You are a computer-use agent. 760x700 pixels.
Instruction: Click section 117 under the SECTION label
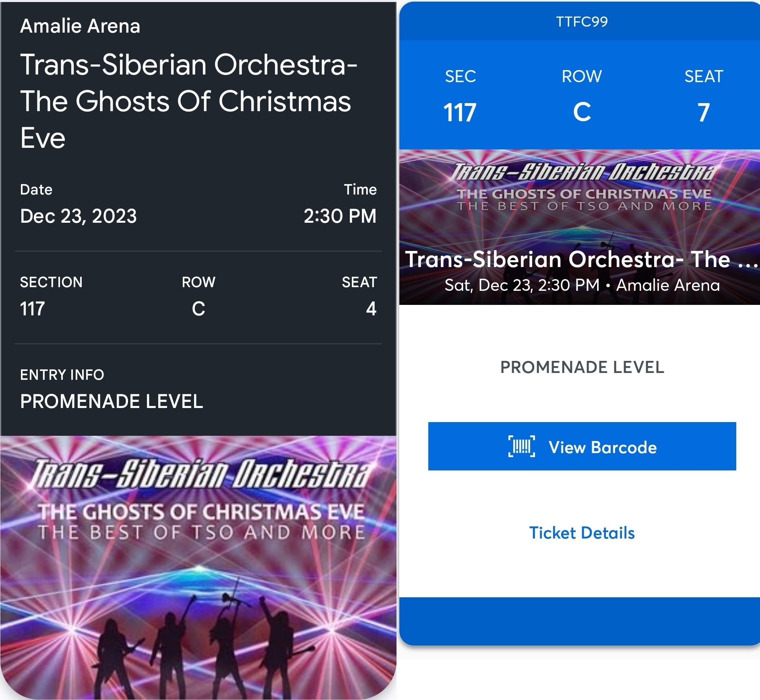point(33,309)
